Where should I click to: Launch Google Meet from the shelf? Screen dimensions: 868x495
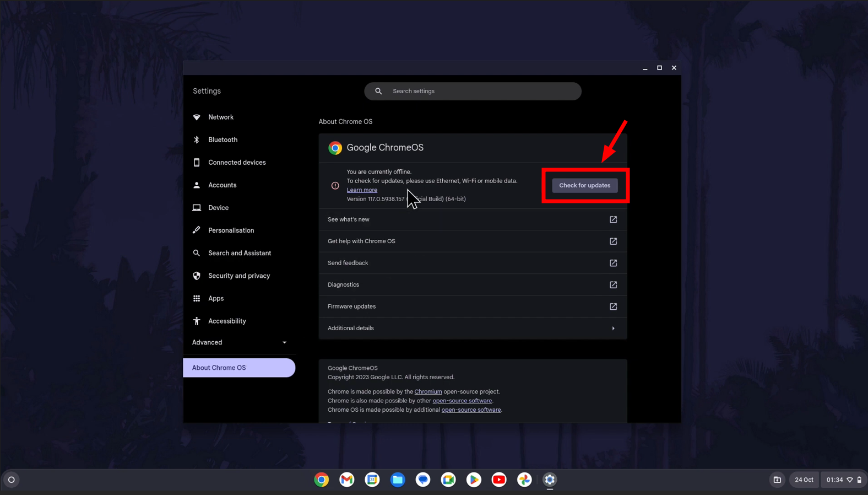pyautogui.click(x=448, y=480)
